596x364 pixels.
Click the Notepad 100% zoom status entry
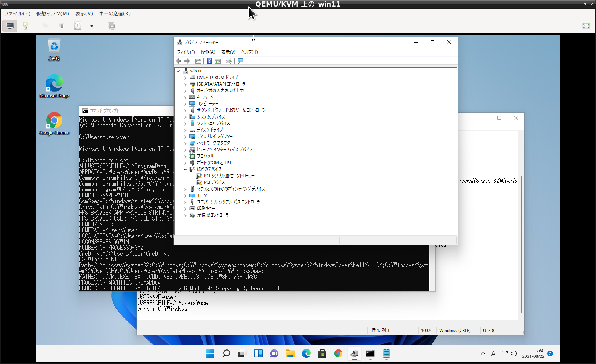(426, 331)
